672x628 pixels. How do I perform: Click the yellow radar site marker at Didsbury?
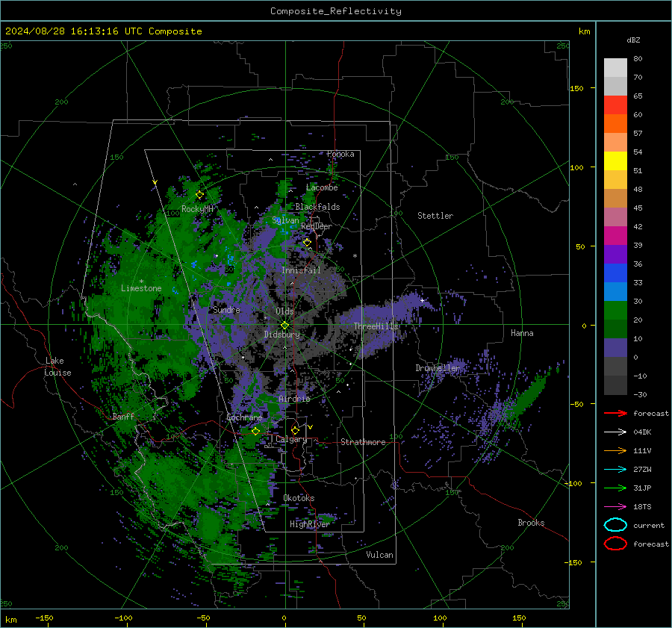pos(284,326)
